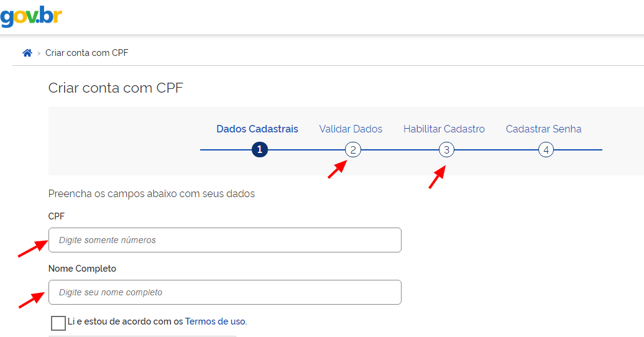Select step 2 circle in progress indicator
Screen dimensions: 644x337
point(353,150)
